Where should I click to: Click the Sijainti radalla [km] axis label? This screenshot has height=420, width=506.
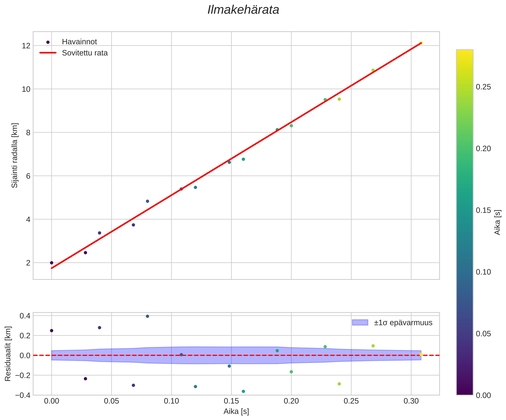pyautogui.click(x=15, y=156)
